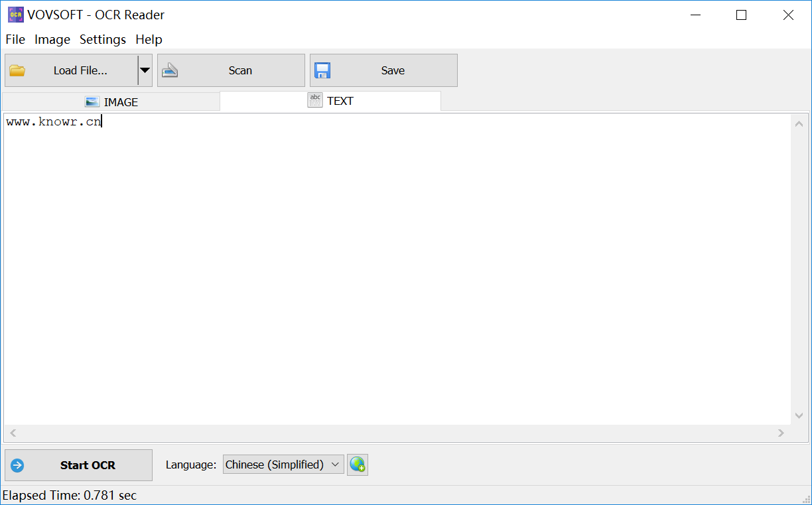Image resolution: width=812 pixels, height=505 pixels.
Task: Start the OCR process
Action: click(78, 465)
